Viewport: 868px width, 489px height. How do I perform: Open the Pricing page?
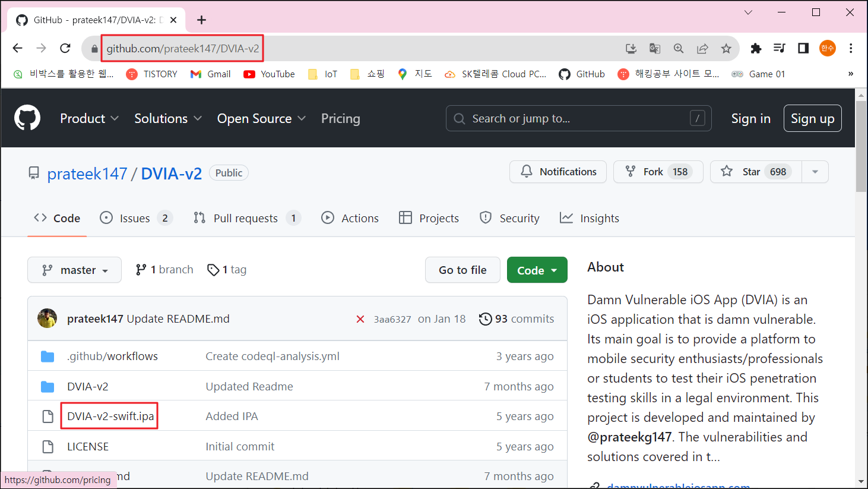341,118
